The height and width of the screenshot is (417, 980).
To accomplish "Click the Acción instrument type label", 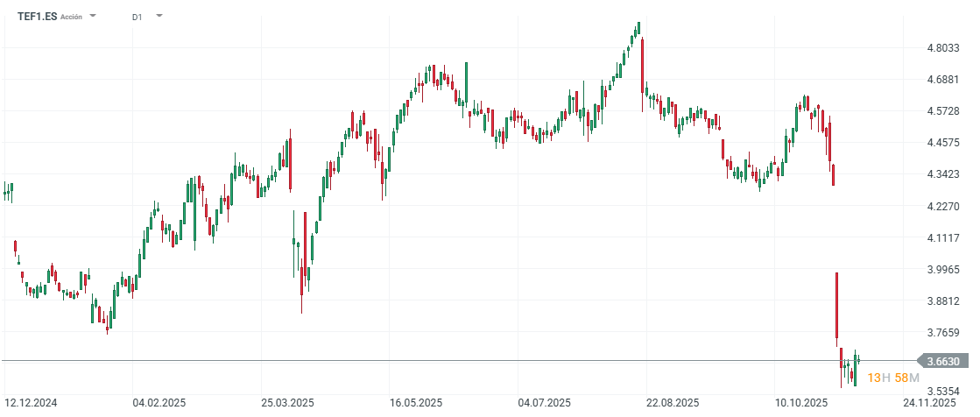I will (x=72, y=17).
